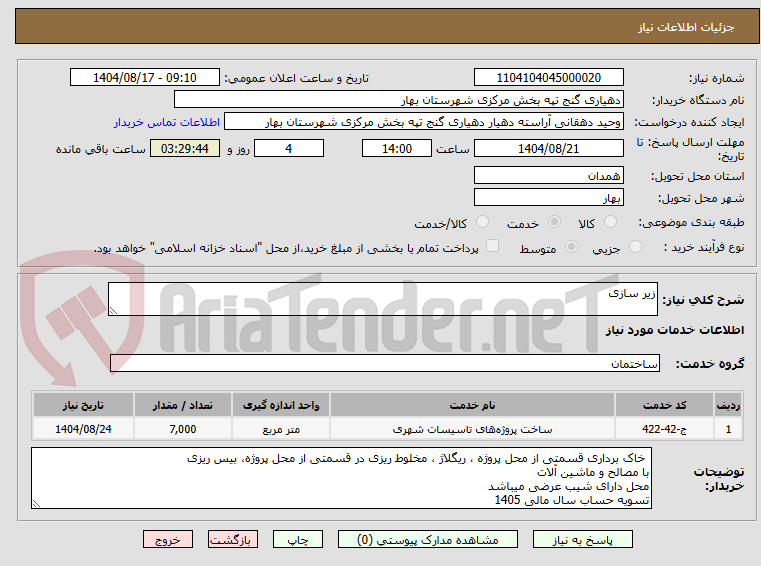761x566 pixels.
Task: Click the need date cell 1404/08/24
Action: 83,429
